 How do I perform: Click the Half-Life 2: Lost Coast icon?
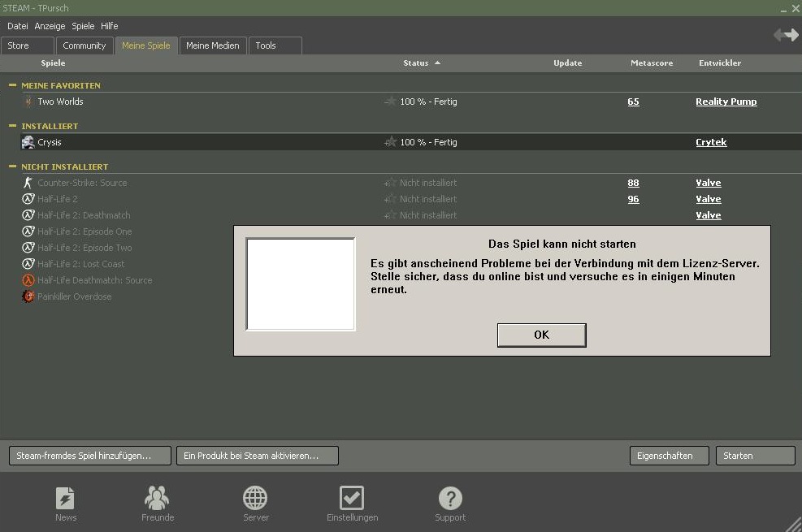28,264
